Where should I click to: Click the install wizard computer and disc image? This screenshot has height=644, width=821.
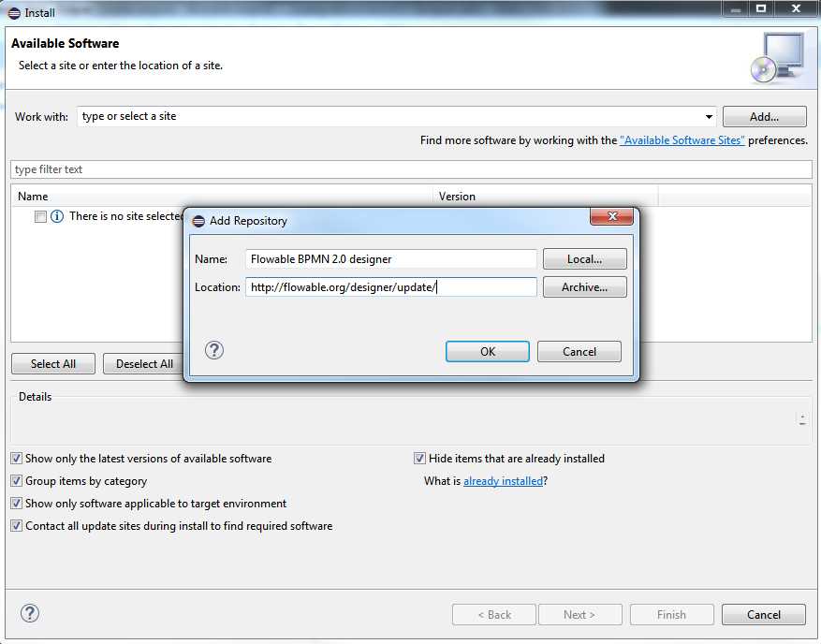tap(778, 58)
